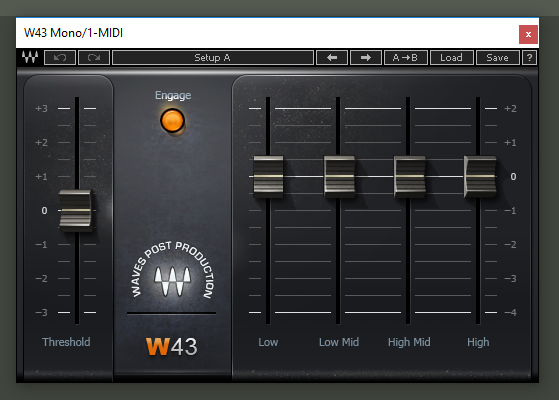Viewport: 559px width, 400px height.
Task: Open the Setup A preset menu
Action: click(213, 57)
